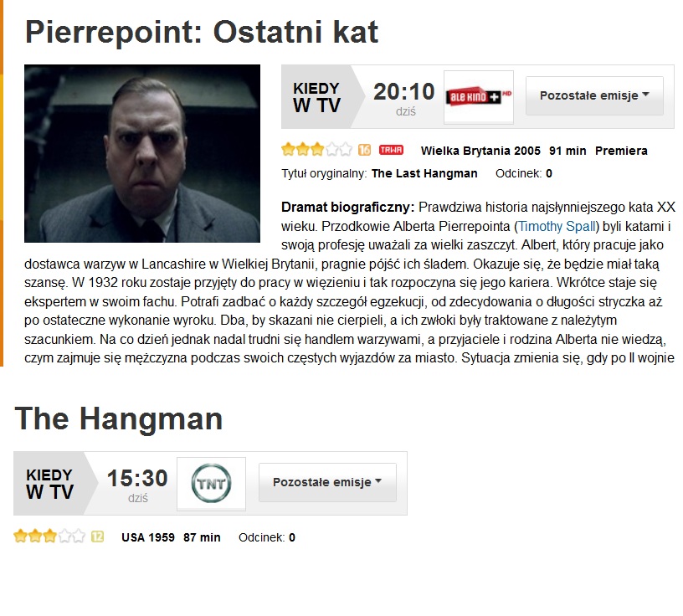
Task: Click the Premiera label
Action: tap(621, 151)
